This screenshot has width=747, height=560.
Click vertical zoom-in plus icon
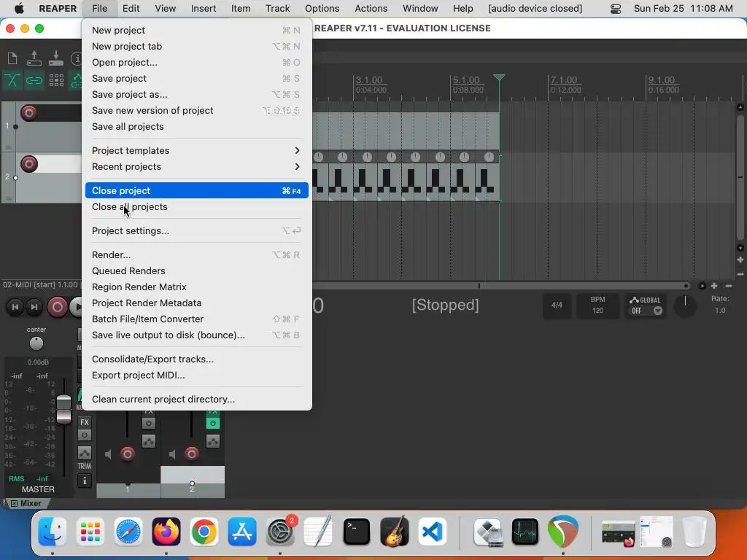[x=740, y=260]
